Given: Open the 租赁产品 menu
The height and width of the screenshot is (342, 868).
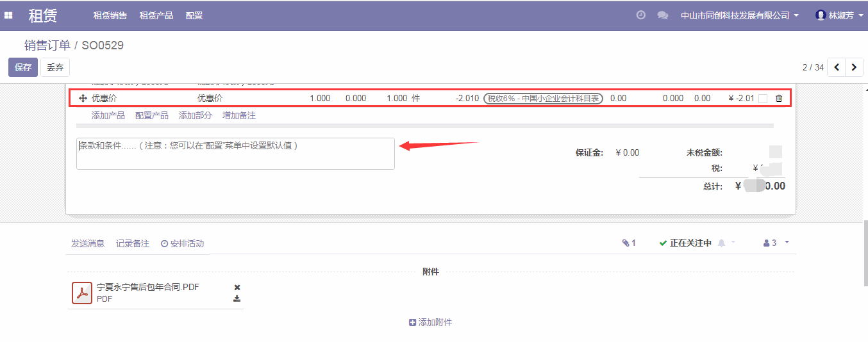Looking at the screenshot, I should click(x=156, y=15).
